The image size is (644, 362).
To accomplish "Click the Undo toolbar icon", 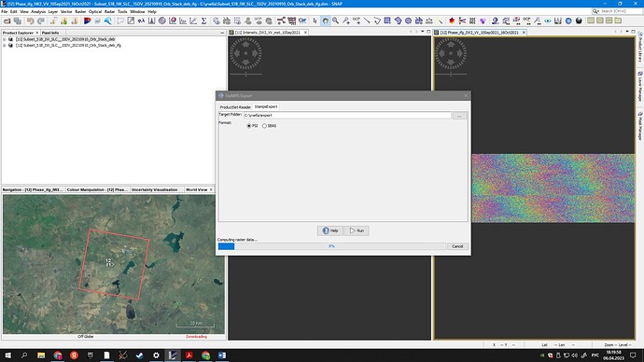I will point(30,21).
